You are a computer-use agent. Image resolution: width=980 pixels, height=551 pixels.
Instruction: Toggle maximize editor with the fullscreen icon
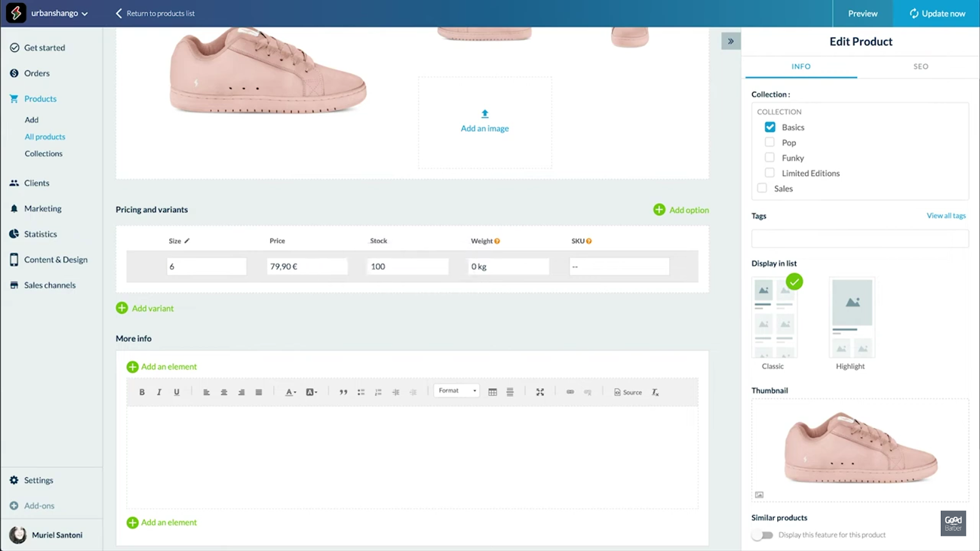coord(540,392)
